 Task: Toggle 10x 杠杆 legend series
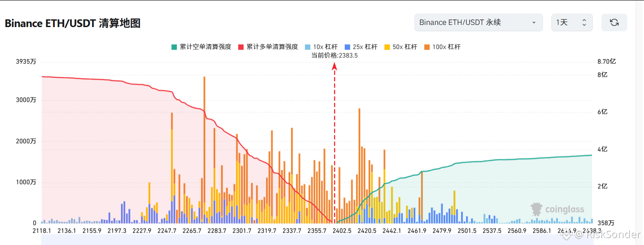pyautogui.click(x=321, y=47)
